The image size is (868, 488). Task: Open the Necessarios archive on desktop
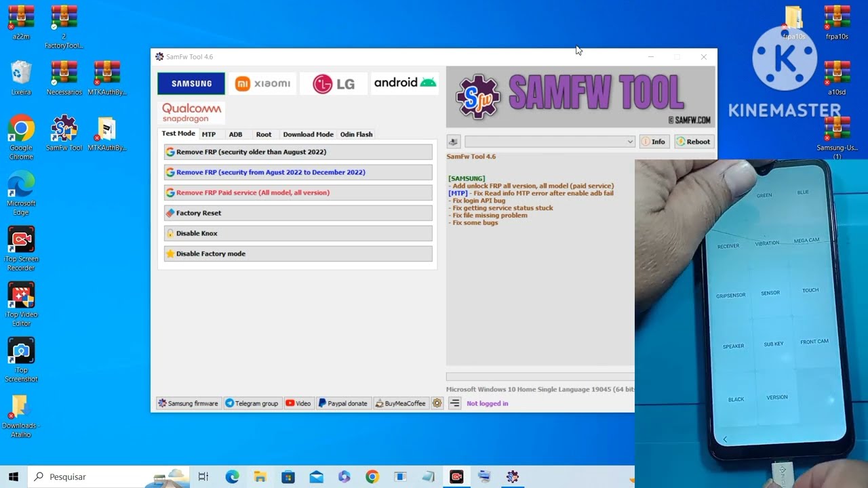(64, 78)
